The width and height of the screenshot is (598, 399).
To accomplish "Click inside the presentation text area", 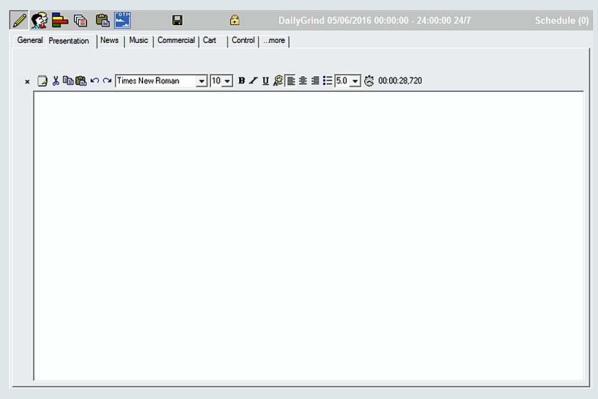I will tap(309, 236).
